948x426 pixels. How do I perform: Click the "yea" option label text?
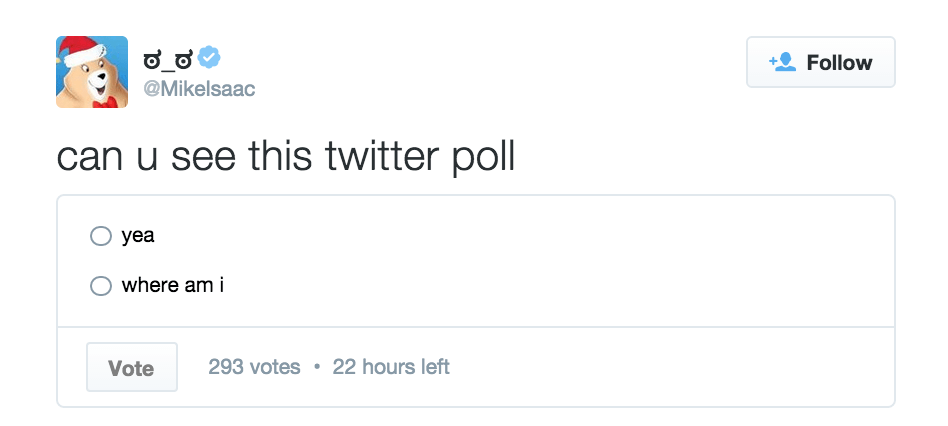138,236
